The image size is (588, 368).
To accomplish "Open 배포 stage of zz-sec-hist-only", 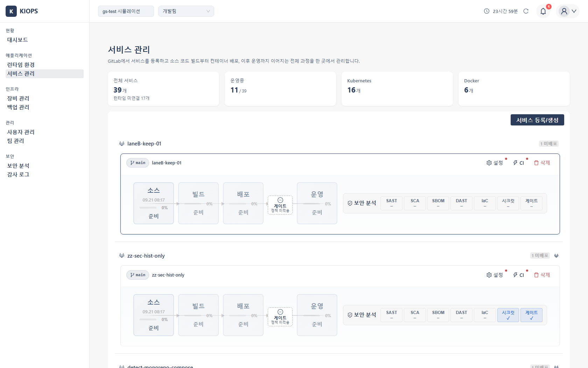I will pos(243,315).
